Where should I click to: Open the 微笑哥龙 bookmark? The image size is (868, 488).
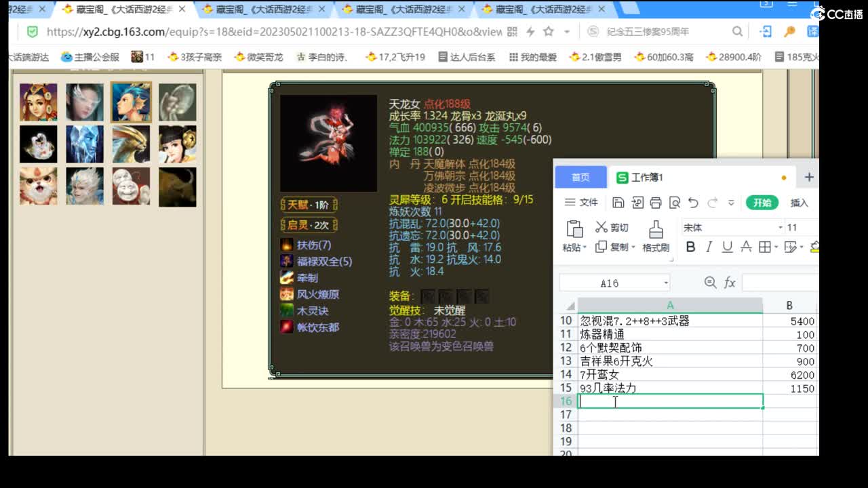click(258, 57)
